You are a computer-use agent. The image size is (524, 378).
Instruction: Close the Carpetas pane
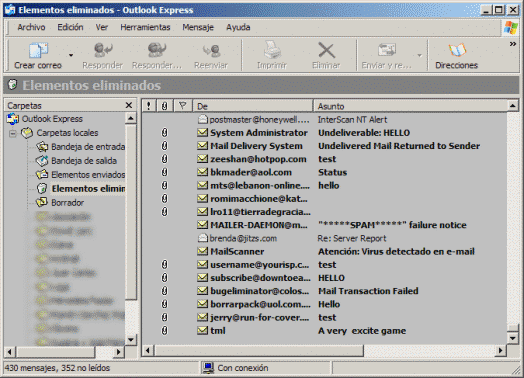tap(129, 105)
